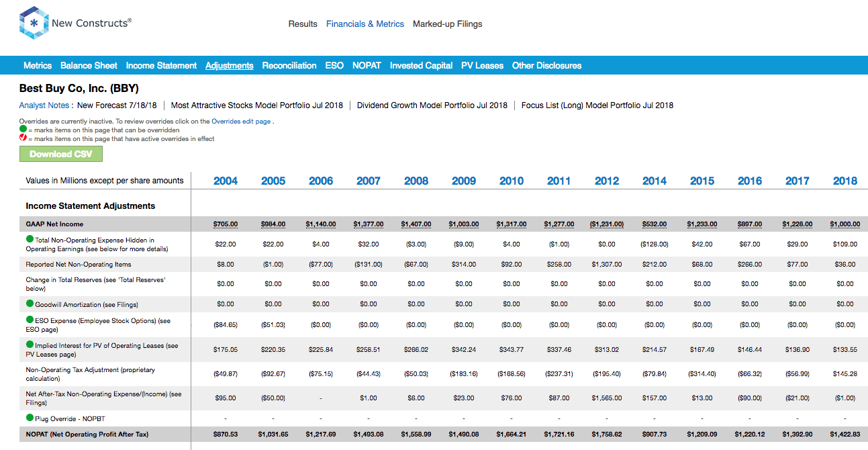Click the 2007 column year header
Viewport: 868px width, 450px height.
click(369, 181)
